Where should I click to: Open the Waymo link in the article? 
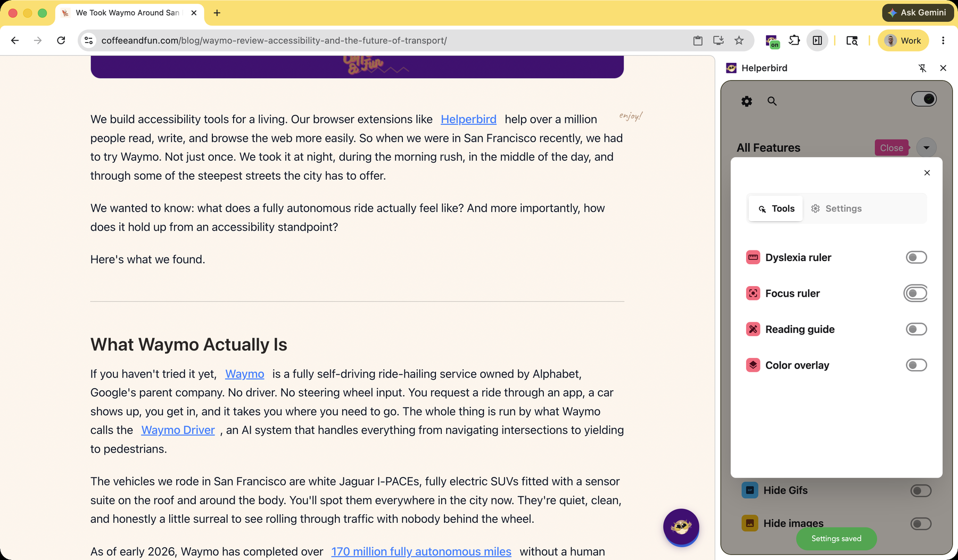245,374
